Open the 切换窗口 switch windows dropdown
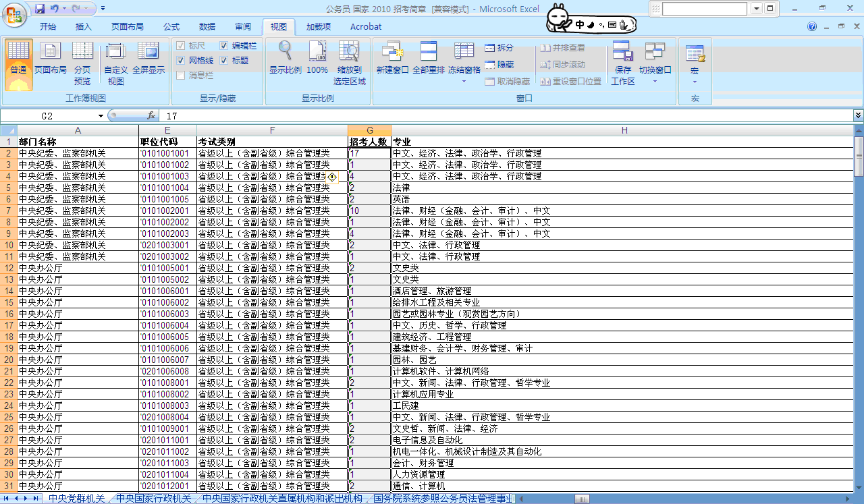Screen dimensions: 864x504 coord(655,82)
